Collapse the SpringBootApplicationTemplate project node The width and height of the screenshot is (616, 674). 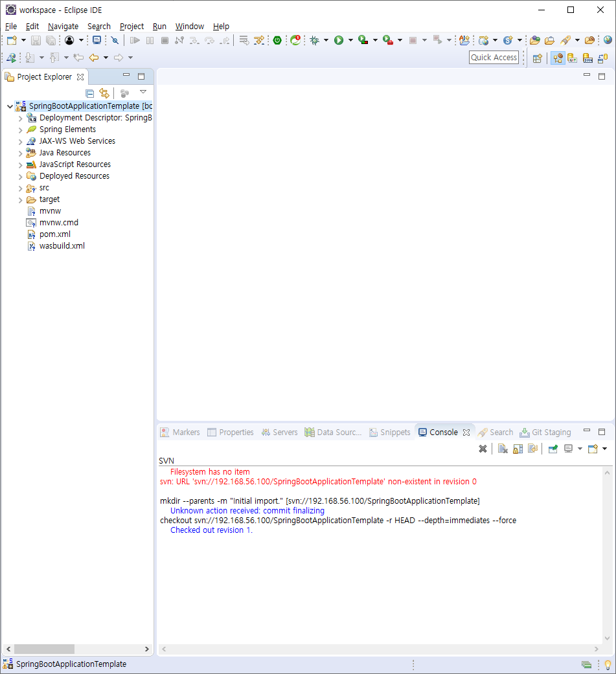pyautogui.click(x=10, y=106)
